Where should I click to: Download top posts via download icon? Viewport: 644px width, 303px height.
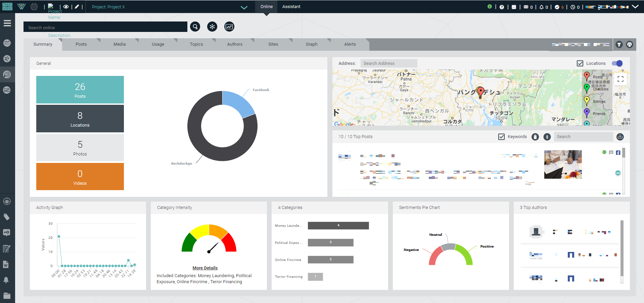(x=620, y=137)
